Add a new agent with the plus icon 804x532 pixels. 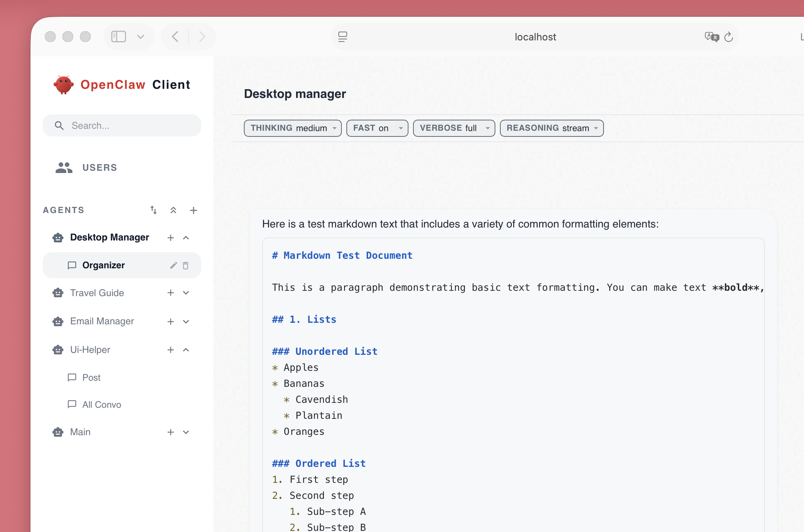(x=194, y=210)
